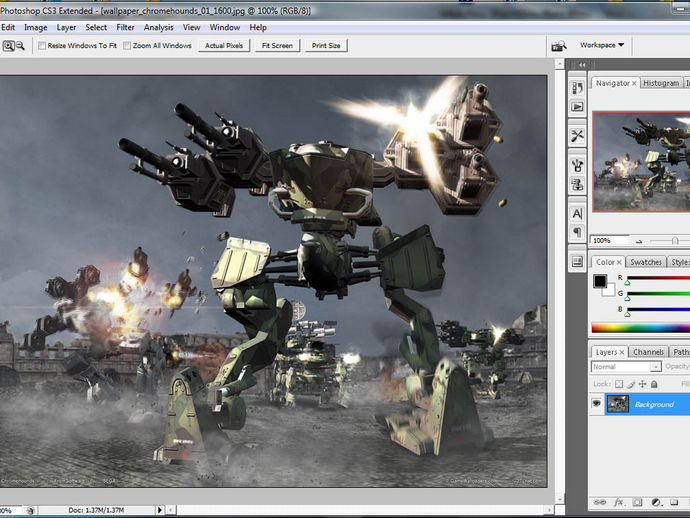Switch to the Styles tab
Viewport: 690px width, 518px height.
point(679,262)
